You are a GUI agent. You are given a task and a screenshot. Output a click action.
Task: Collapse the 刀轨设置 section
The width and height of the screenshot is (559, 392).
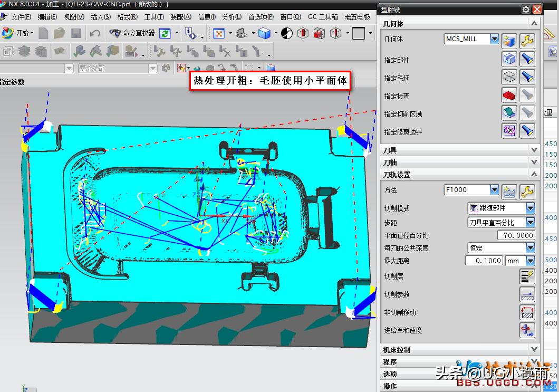pyautogui.click(x=533, y=174)
